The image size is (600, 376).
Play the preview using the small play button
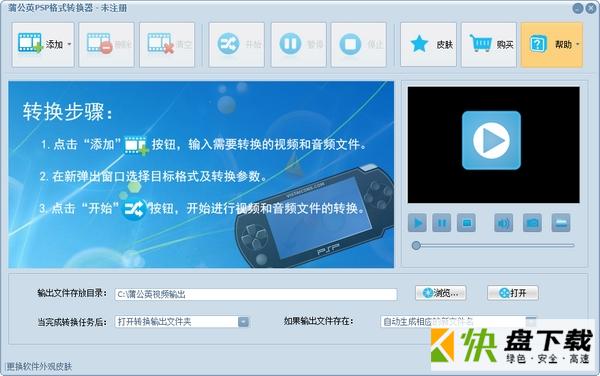(x=417, y=223)
